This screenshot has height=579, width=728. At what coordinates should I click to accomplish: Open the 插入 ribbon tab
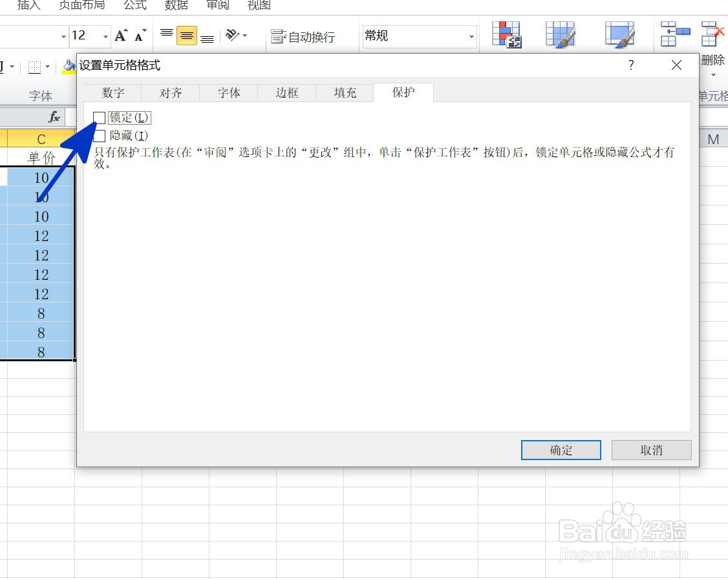29,5
